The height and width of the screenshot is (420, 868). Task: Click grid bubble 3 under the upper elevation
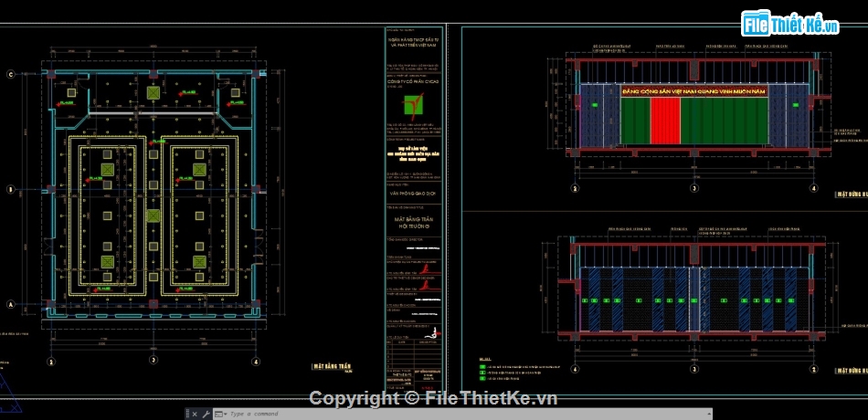point(694,189)
